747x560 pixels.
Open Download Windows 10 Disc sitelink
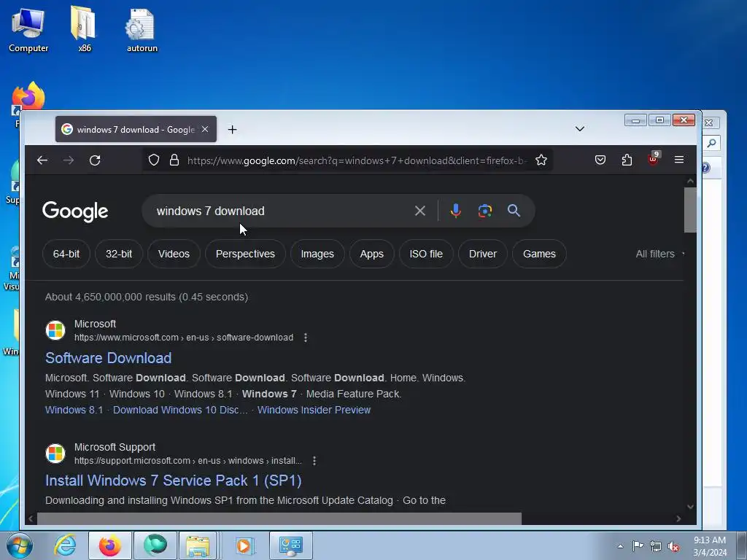tap(180, 410)
